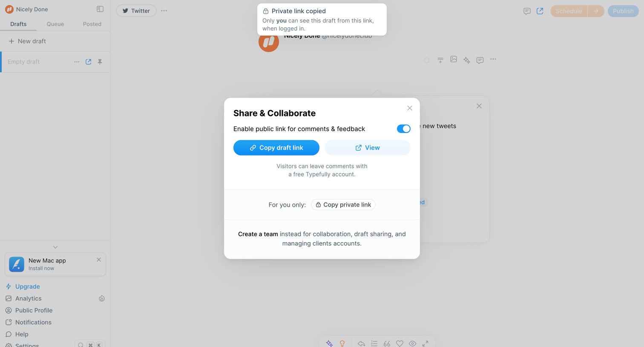Copy the private link

[343, 205]
